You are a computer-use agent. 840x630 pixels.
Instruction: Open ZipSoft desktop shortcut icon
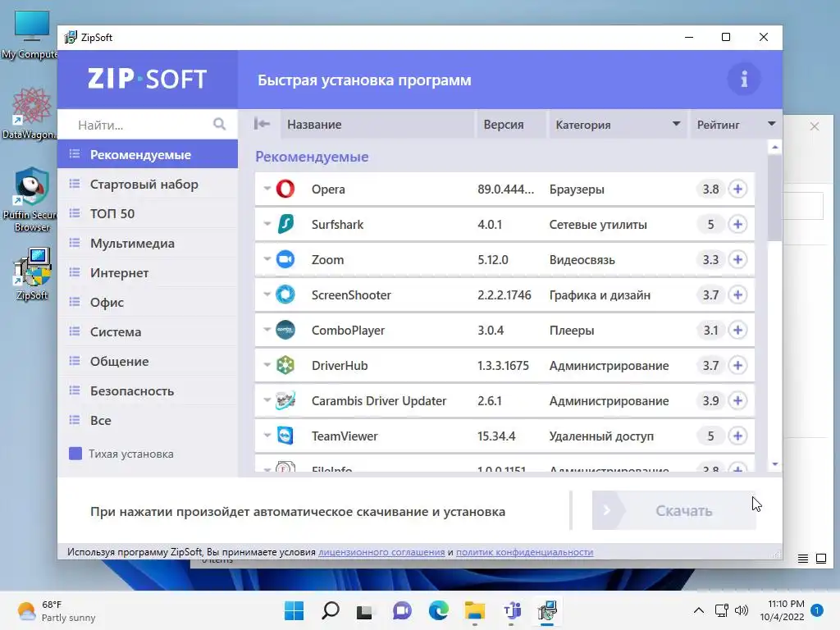coord(32,273)
